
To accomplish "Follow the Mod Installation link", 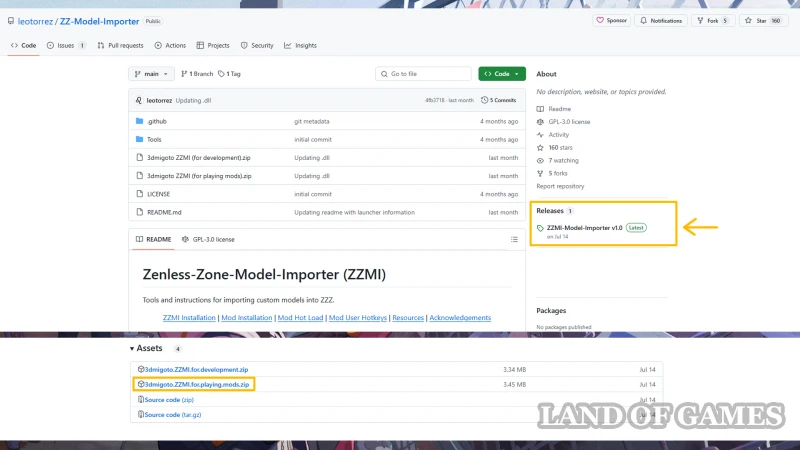I will tap(246, 317).
